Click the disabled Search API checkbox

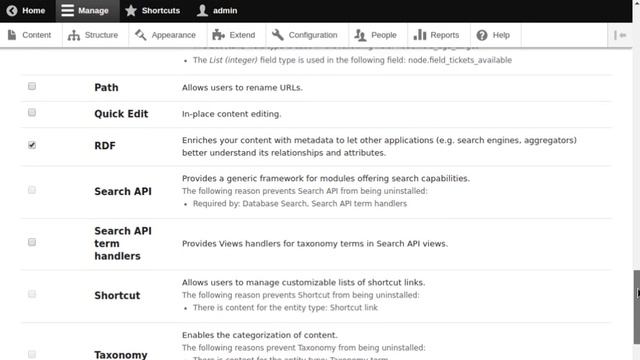32,190
